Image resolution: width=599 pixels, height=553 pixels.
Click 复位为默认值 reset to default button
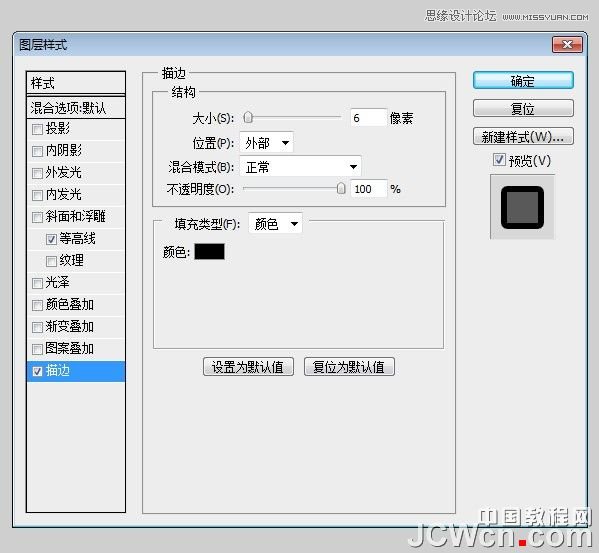pyautogui.click(x=349, y=367)
